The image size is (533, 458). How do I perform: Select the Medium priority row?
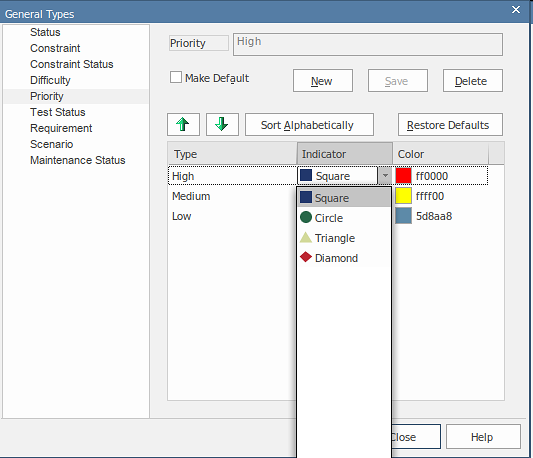tap(232, 196)
